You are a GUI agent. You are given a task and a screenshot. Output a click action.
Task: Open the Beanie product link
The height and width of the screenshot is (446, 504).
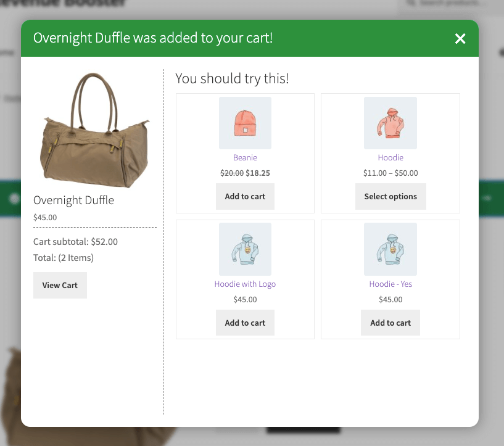pyautogui.click(x=245, y=157)
